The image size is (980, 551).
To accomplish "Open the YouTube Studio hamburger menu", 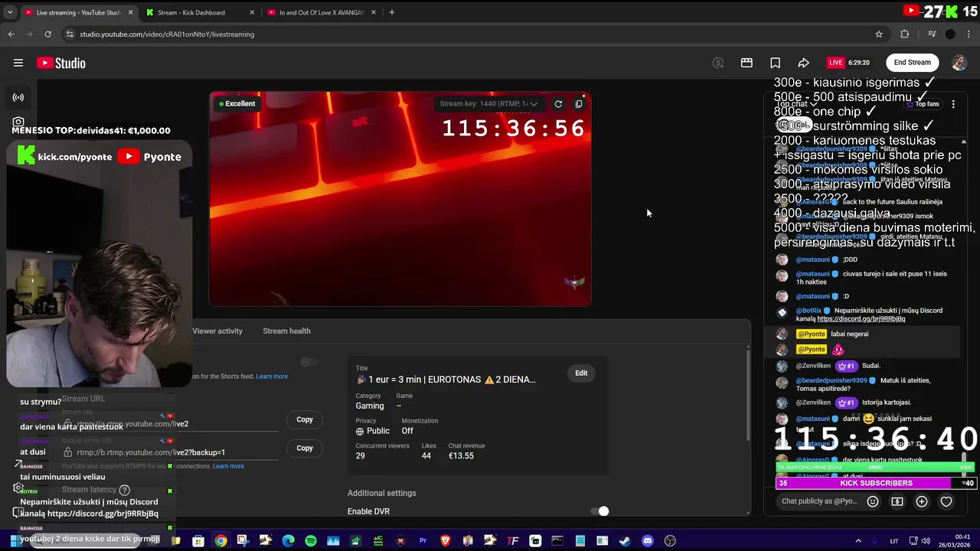I will tap(18, 63).
